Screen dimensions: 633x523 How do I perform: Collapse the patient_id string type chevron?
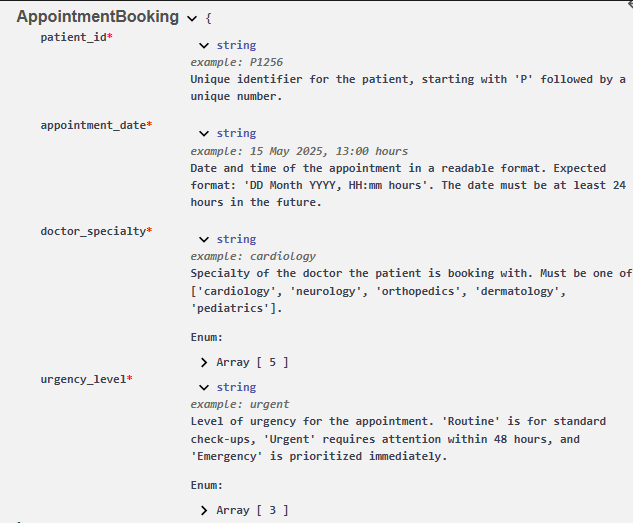(204, 46)
